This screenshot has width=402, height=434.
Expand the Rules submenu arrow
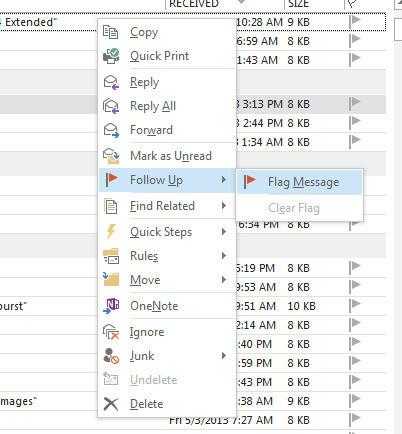224,256
